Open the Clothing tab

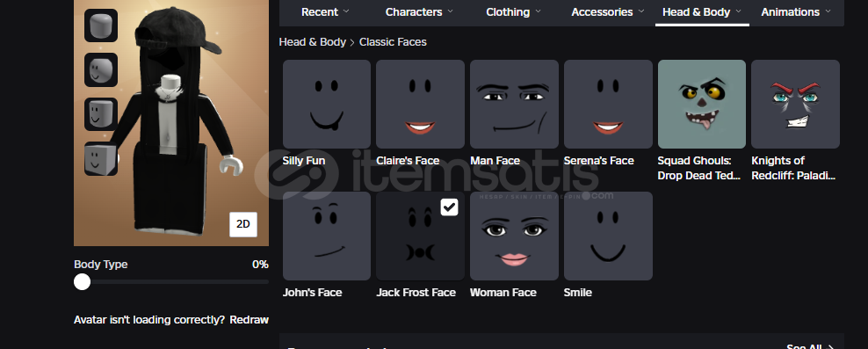point(513,11)
